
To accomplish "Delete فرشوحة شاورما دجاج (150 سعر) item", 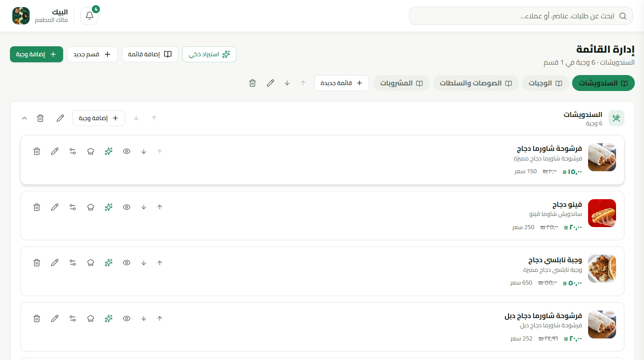I will click(x=37, y=151).
